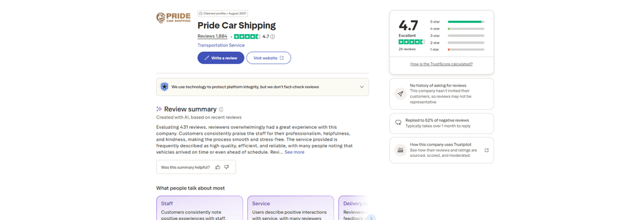This screenshot has height=220, width=644.
Task: Click the 2K reviews text
Action: tap(407, 49)
